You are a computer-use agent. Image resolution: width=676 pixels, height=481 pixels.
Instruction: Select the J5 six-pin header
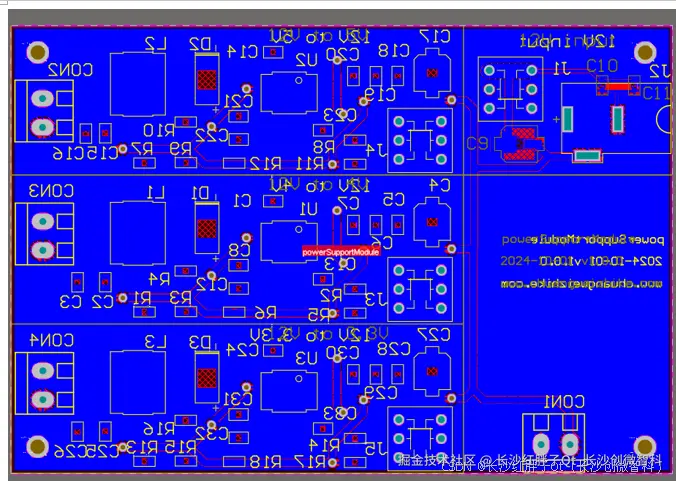420,438
